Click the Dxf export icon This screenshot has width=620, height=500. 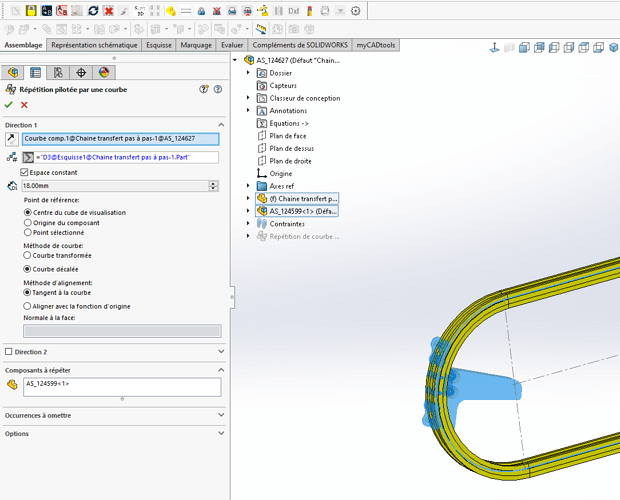coord(293,11)
